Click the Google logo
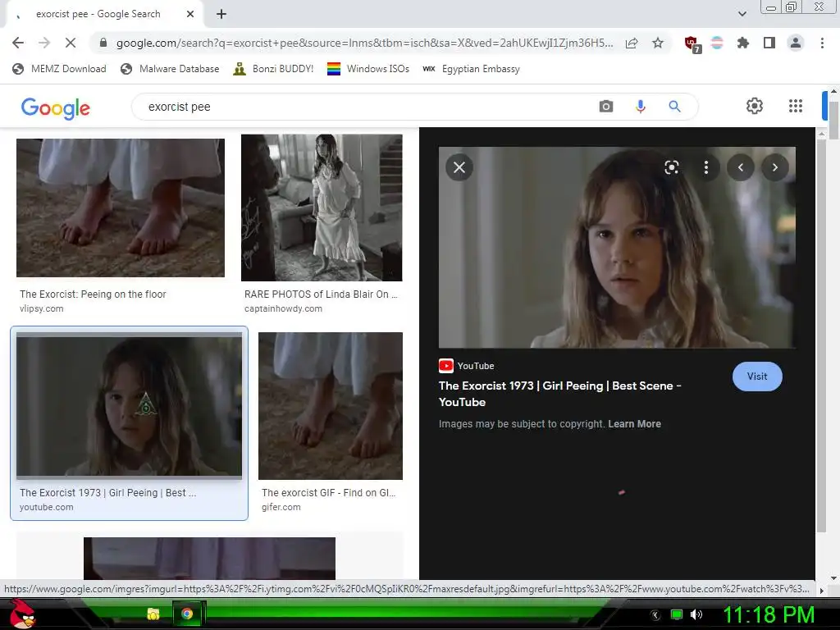The width and height of the screenshot is (840, 630). point(56,107)
